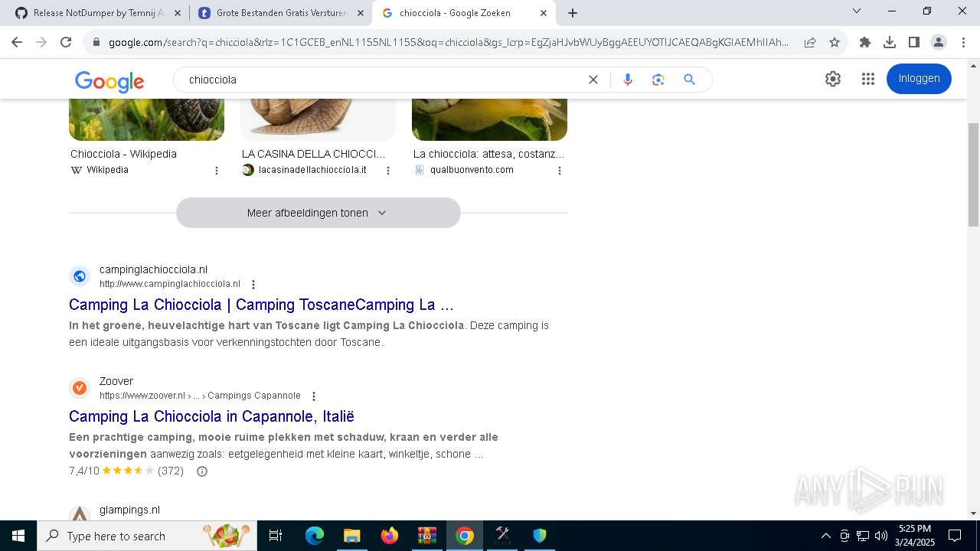
Task: Open the taskbar clock and date
Action: click(x=915, y=536)
